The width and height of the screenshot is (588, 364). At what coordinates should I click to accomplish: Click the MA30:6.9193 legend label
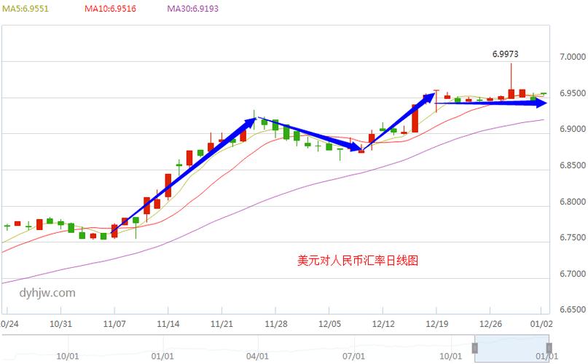pyautogui.click(x=193, y=9)
